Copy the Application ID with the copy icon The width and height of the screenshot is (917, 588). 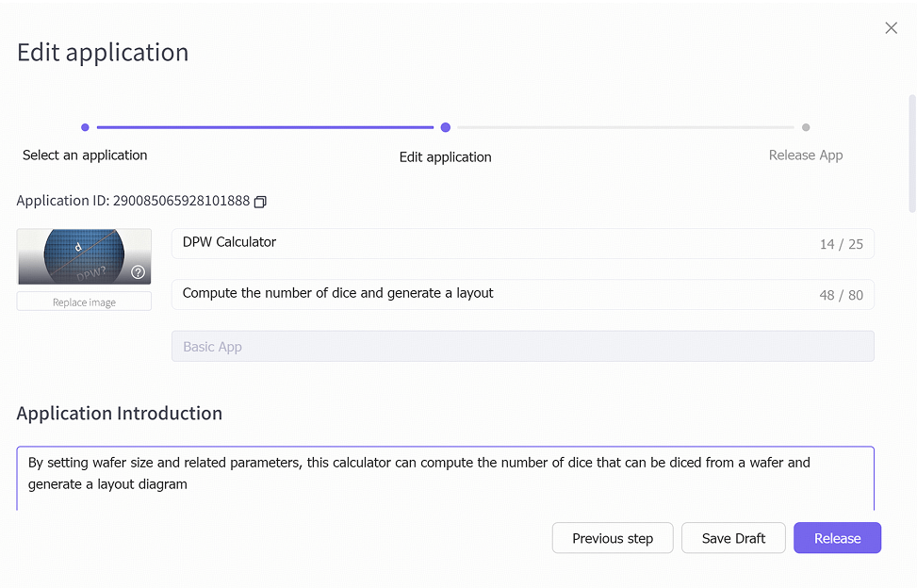click(260, 202)
